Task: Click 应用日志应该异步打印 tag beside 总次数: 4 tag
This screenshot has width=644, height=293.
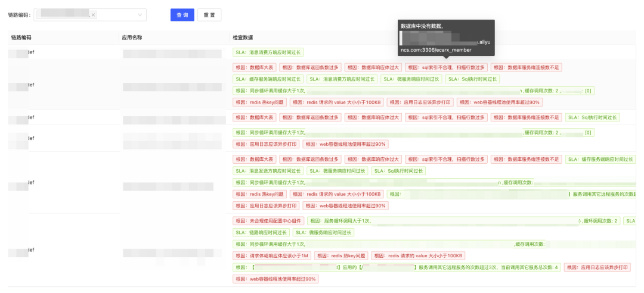Action: (597, 267)
